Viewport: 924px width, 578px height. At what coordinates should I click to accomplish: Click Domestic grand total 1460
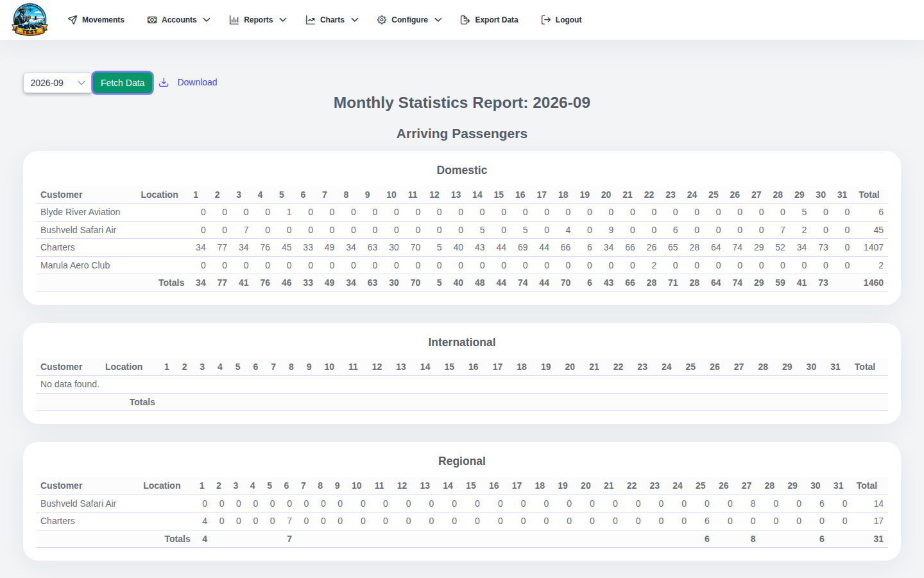tap(873, 283)
